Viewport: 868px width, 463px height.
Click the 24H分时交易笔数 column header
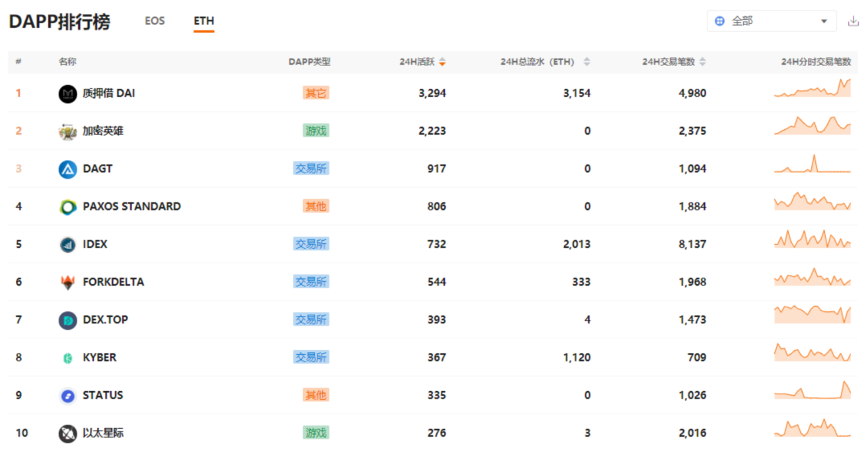pyautogui.click(x=816, y=62)
